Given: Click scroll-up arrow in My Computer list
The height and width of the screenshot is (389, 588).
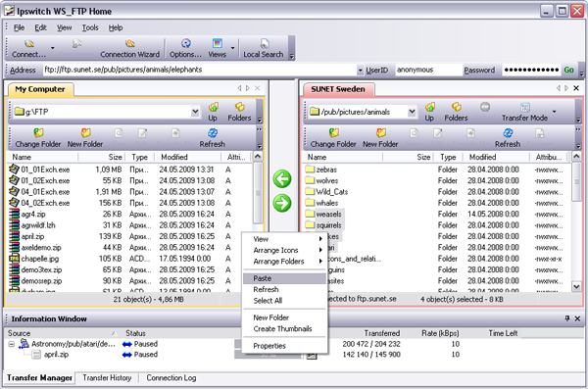Looking at the screenshot, I should (x=258, y=157).
